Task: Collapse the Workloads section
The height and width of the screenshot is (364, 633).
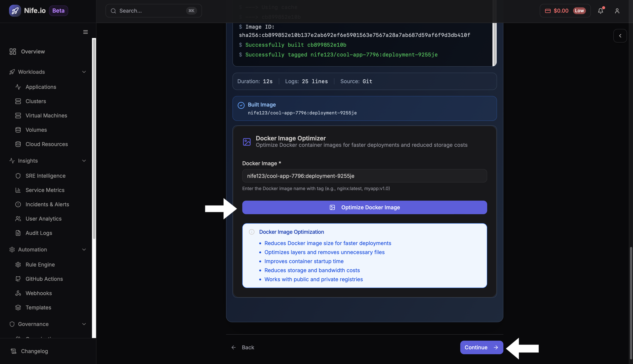Action: pyautogui.click(x=84, y=72)
